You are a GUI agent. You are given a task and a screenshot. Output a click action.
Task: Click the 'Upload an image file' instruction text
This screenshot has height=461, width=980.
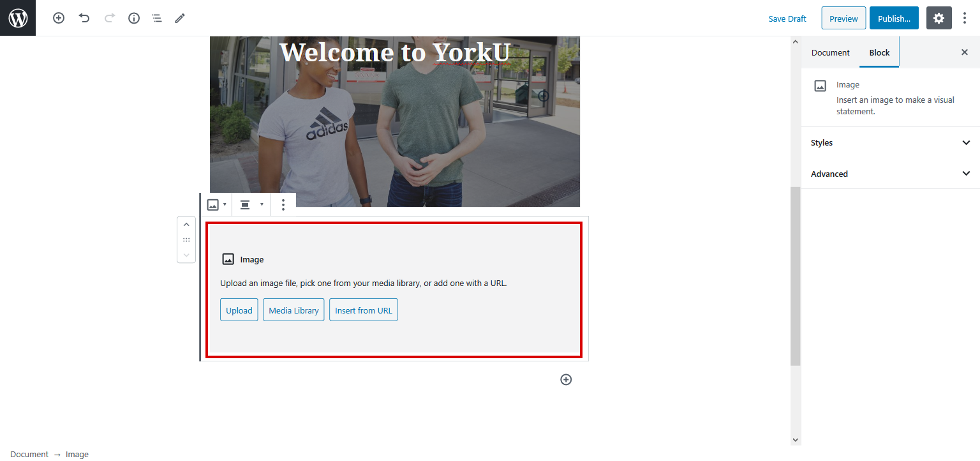364,283
